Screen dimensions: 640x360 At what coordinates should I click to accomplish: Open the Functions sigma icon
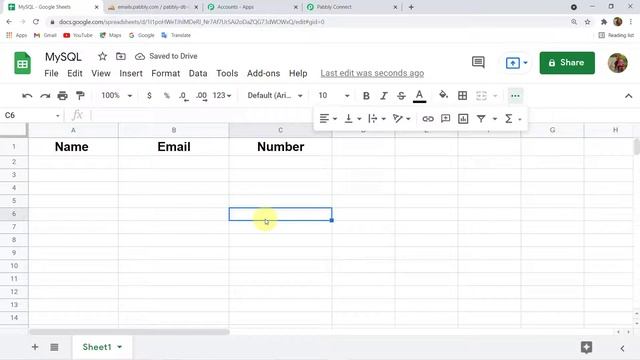tap(509, 119)
